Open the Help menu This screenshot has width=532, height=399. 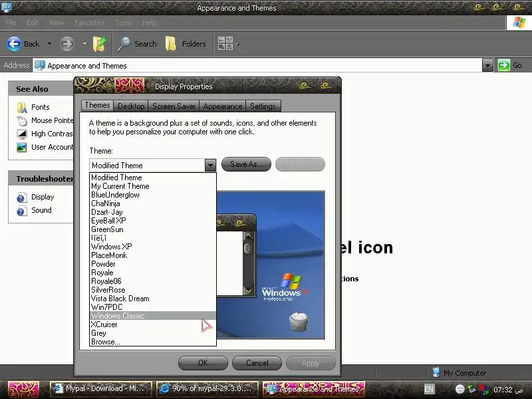point(149,23)
